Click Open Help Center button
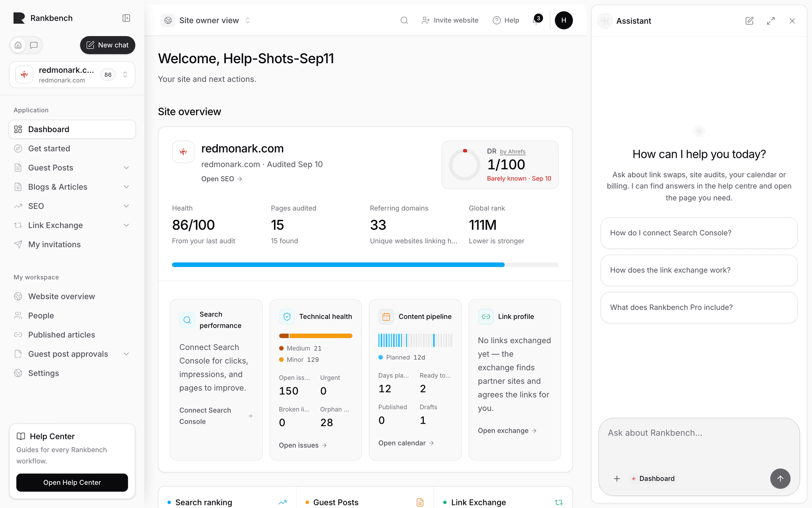 [x=72, y=483]
